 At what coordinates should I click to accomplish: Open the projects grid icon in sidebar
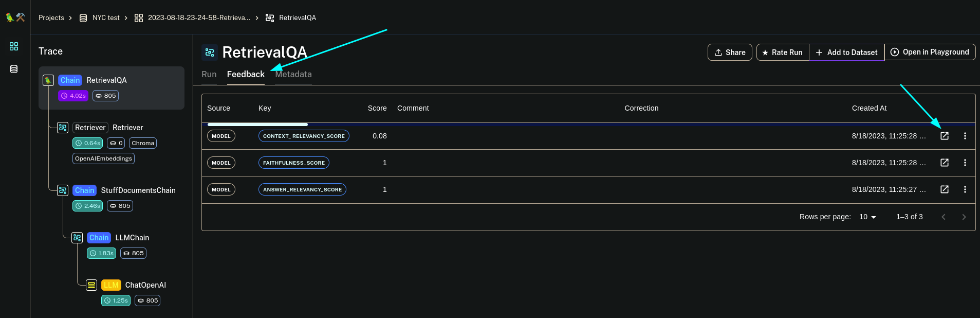click(14, 46)
